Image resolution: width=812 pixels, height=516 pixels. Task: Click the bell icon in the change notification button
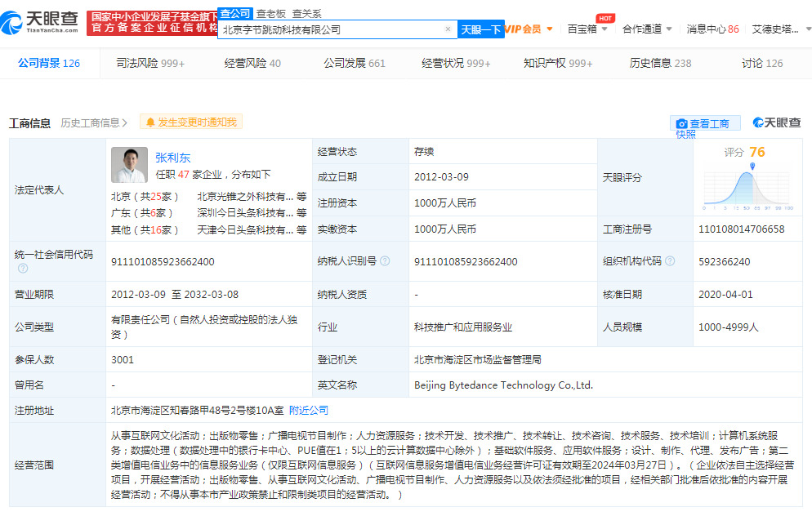pos(150,122)
